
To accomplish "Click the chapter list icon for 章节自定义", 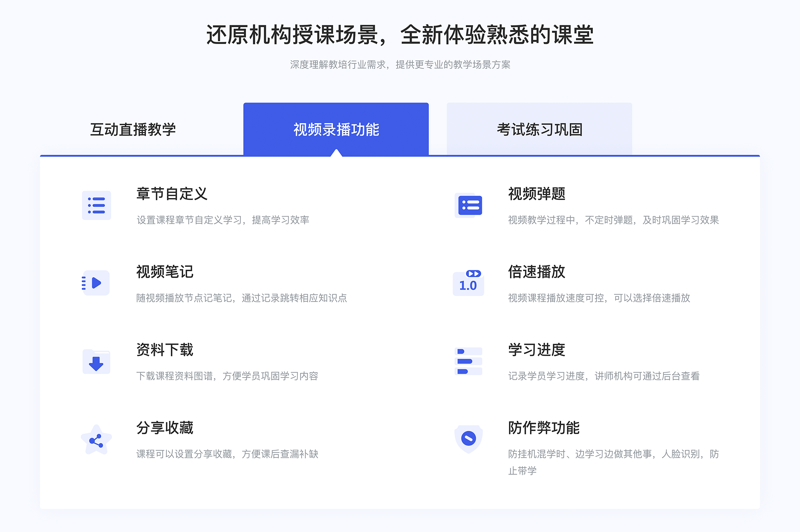I will [x=96, y=207].
